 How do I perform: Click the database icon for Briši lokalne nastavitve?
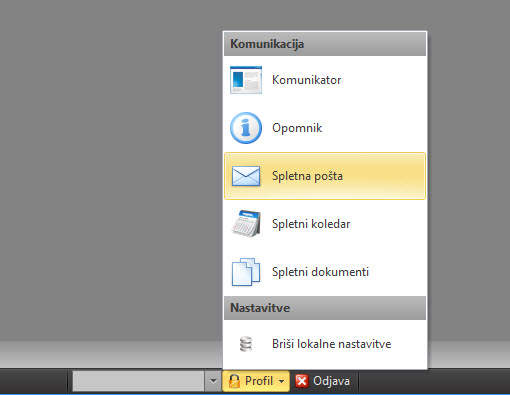click(246, 344)
